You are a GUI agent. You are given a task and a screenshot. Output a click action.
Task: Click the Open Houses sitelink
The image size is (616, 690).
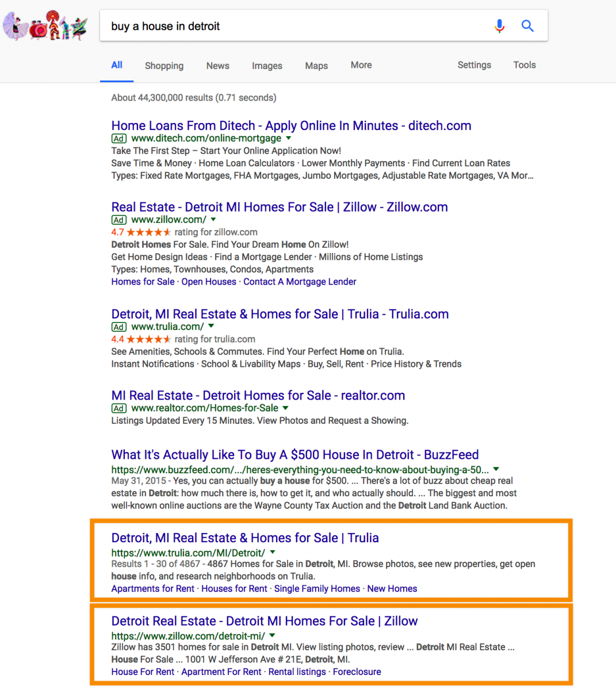click(209, 282)
